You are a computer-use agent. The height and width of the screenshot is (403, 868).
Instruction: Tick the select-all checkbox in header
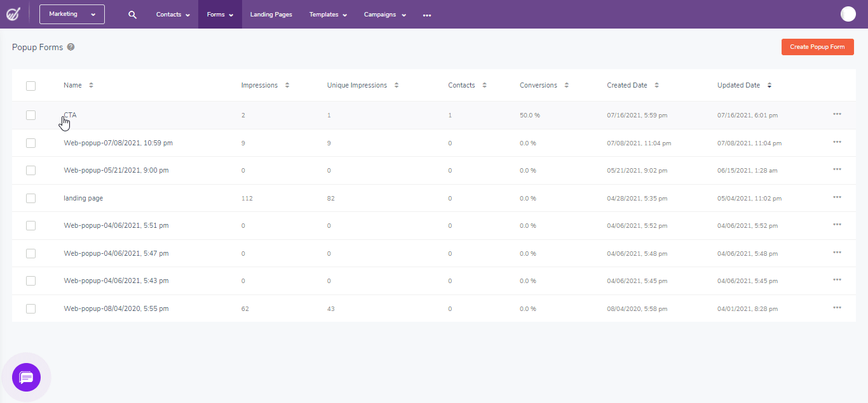click(31, 86)
